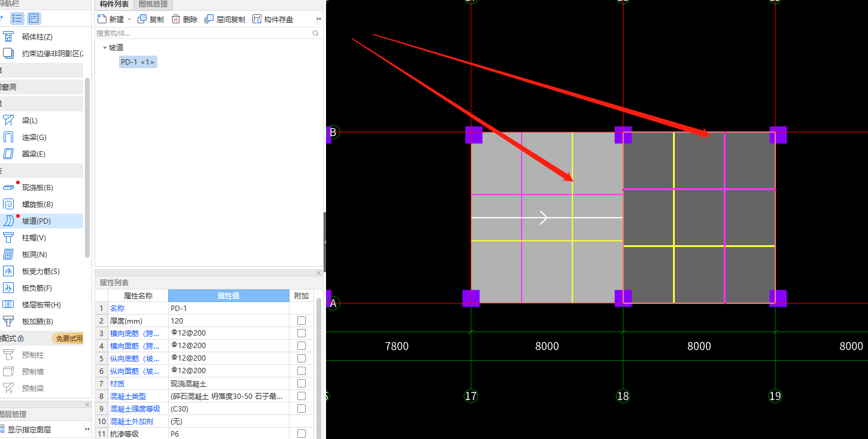The image size is (868, 439).
Task: Select the 预制柱 precast column icon
Action: pyautogui.click(x=8, y=355)
